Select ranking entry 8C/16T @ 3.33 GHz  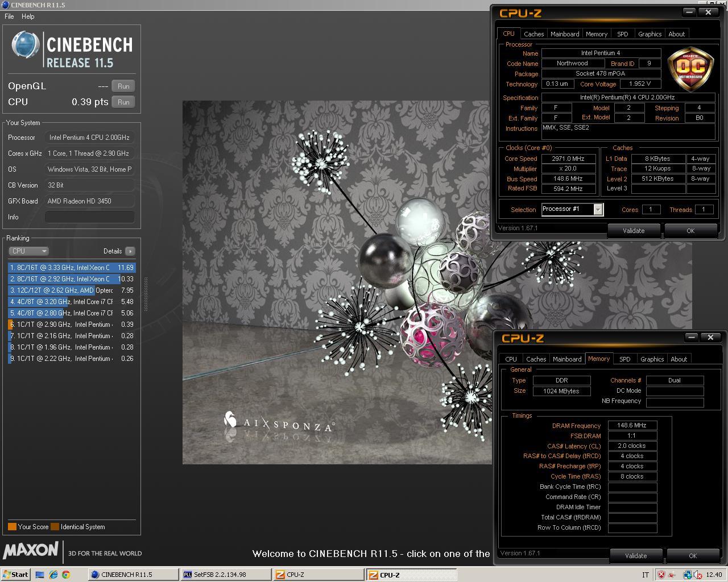click(x=72, y=268)
